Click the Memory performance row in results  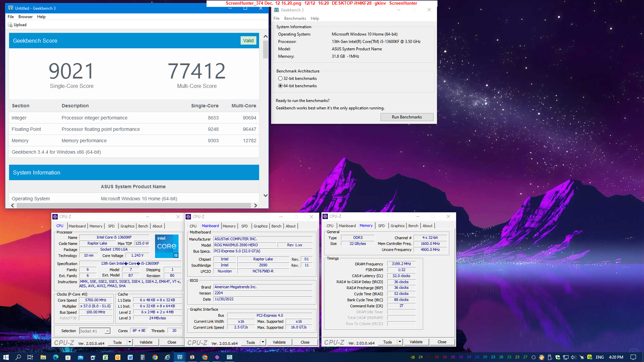(134, 141)
